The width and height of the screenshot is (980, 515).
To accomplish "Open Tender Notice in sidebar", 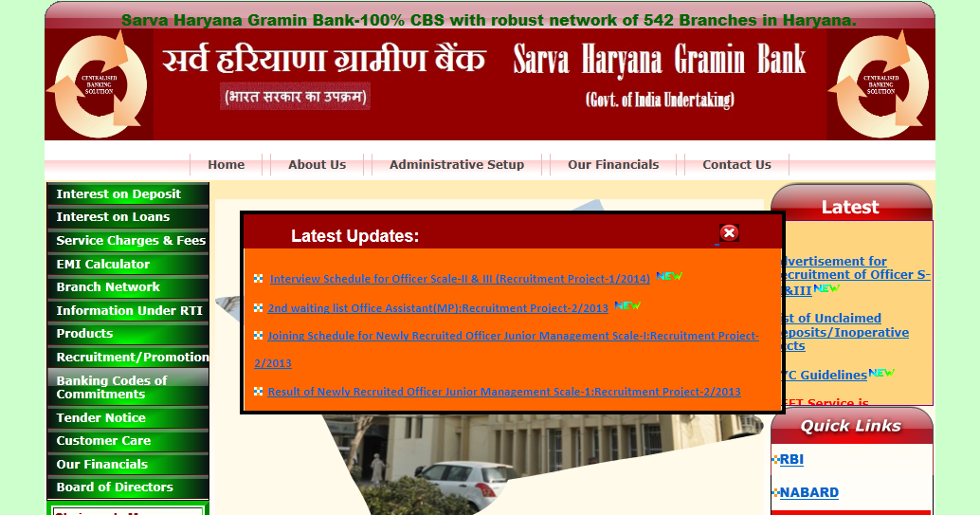I will click(x=128, y=417).
